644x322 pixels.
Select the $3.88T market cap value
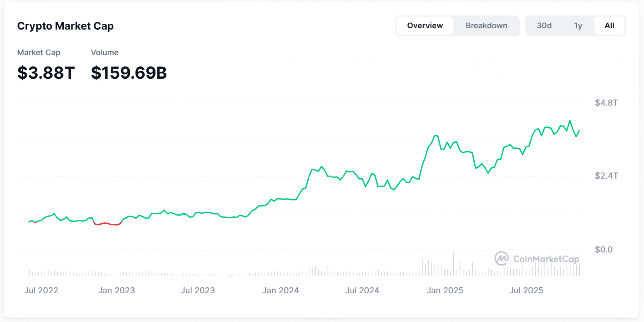pos(46,73)
